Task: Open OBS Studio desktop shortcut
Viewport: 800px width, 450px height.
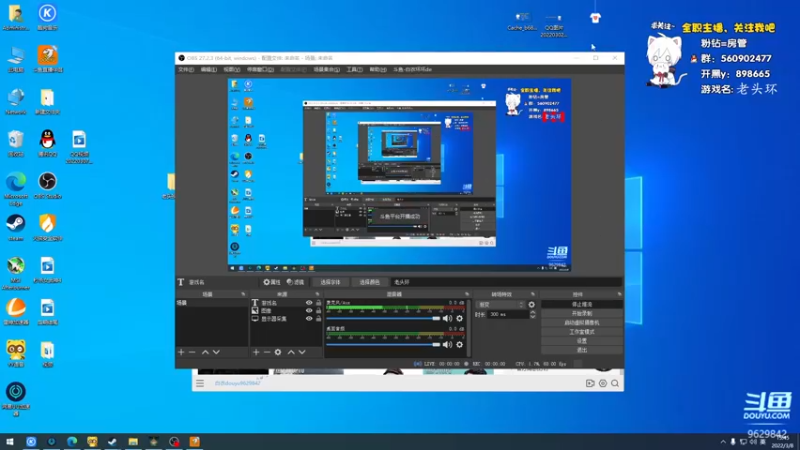Action: [x=47, y=186]
